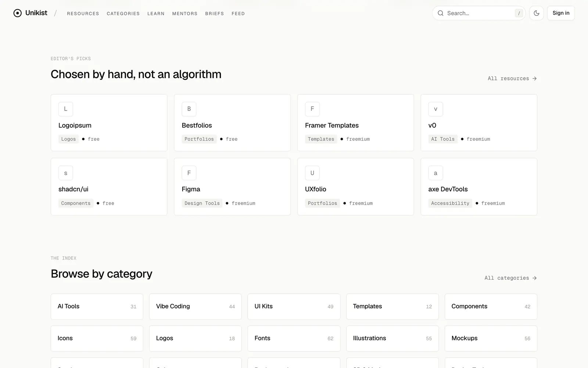
Task: Click the U letter icon on UXfolio card
Action: coord(312,173)
